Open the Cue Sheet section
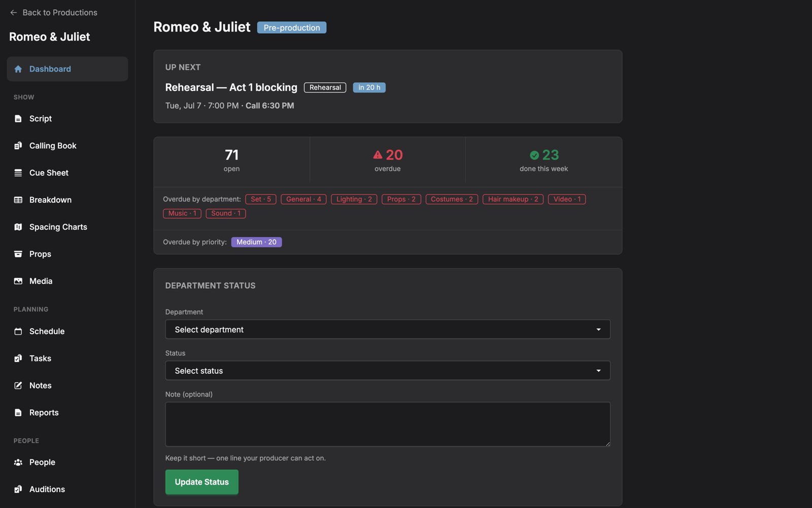Viewport: 812px width, 508px height. [67, 173]
